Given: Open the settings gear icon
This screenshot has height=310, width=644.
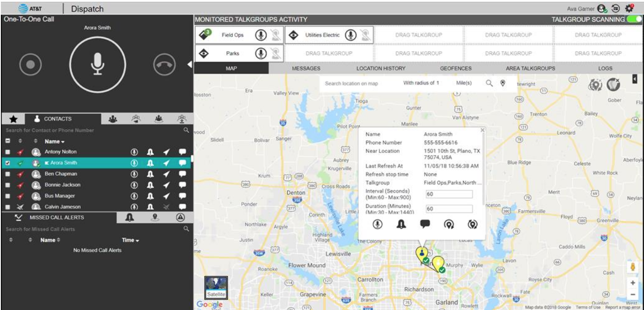Looking at the screenshot, I should pyautogui.click(x=629, y=8).
